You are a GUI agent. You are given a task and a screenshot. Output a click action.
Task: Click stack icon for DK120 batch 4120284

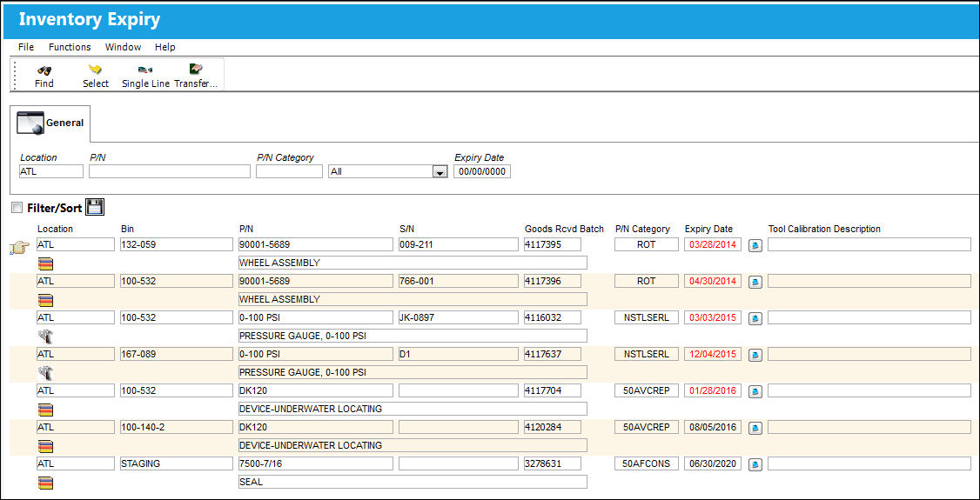click(x=45, y=446)
